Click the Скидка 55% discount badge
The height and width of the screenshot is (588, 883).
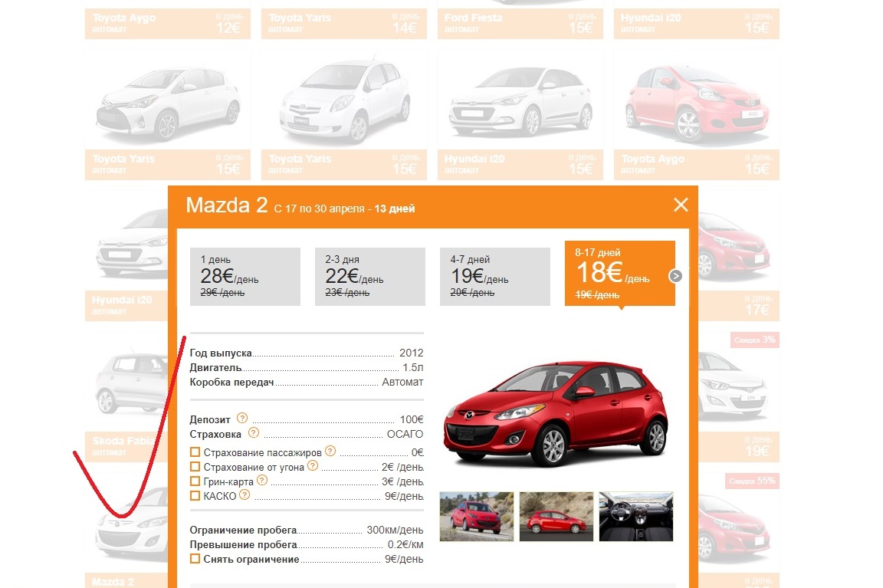point(752,481)
